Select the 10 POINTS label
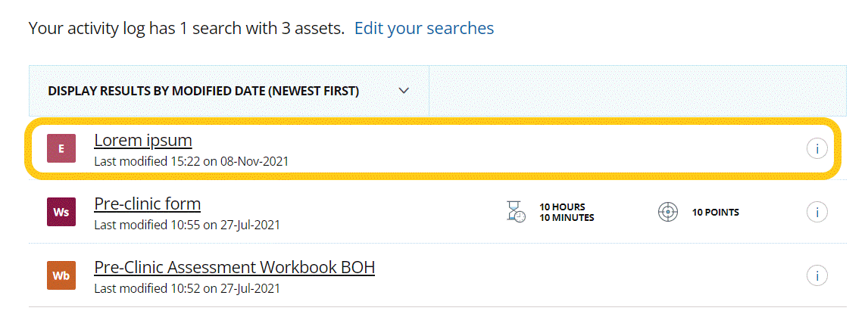The height and width of the screenshot is (314, 868). click(x=715, y=213)
